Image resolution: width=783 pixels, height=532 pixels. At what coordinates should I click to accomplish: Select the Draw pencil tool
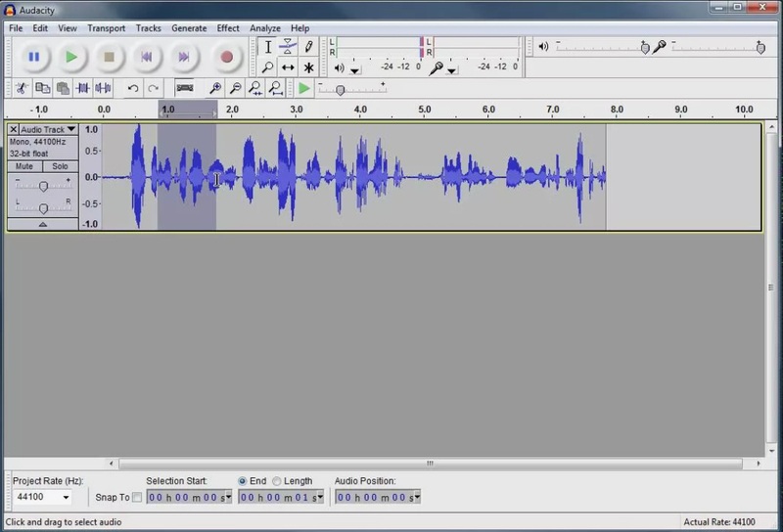pos(309,47)
